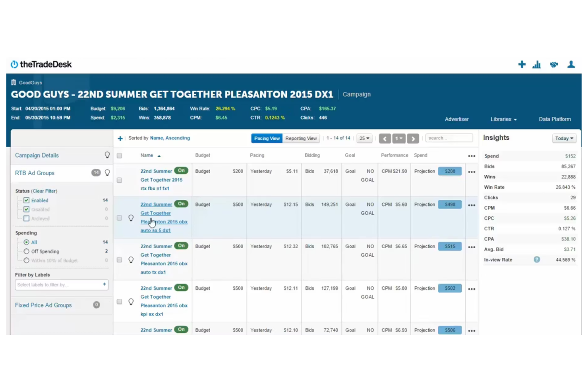Screen dimensions: 588x392
Task: Click the plus icon to add ad group
Action: click(120, 138)
